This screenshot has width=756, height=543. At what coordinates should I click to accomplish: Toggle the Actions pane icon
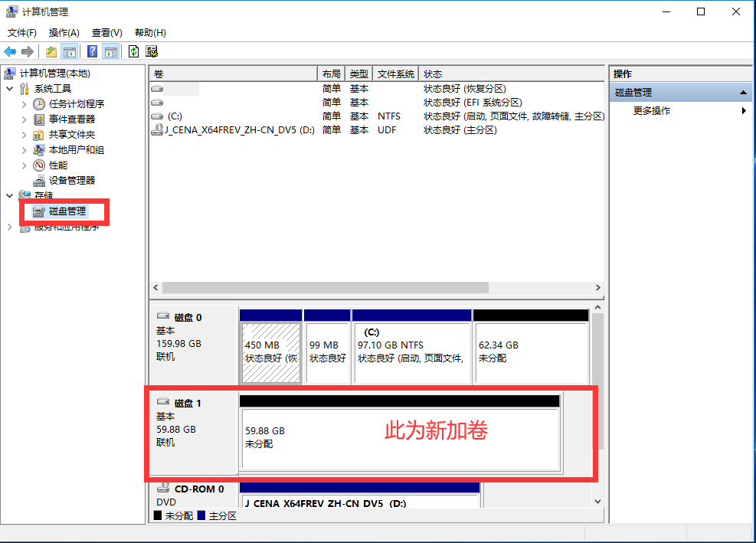pos(111,51)
